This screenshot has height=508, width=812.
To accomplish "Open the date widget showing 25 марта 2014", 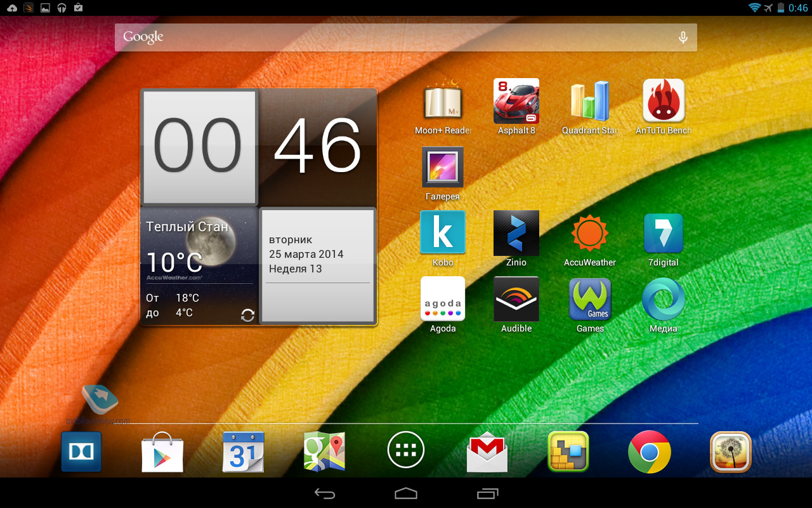I will pos(318,265).
